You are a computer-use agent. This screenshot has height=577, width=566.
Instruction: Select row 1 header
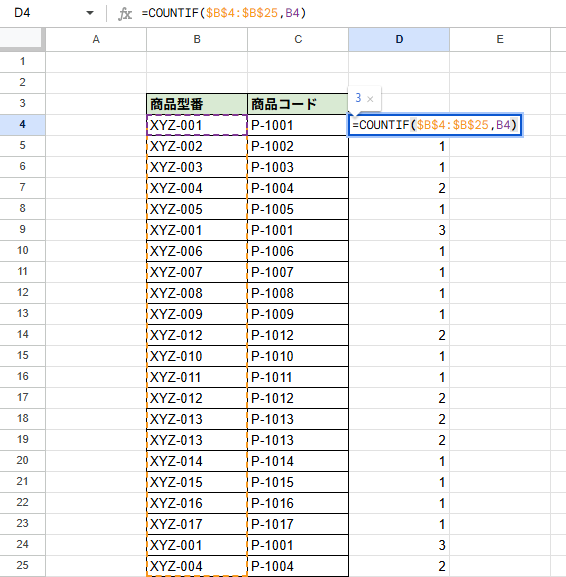point(22,61)
